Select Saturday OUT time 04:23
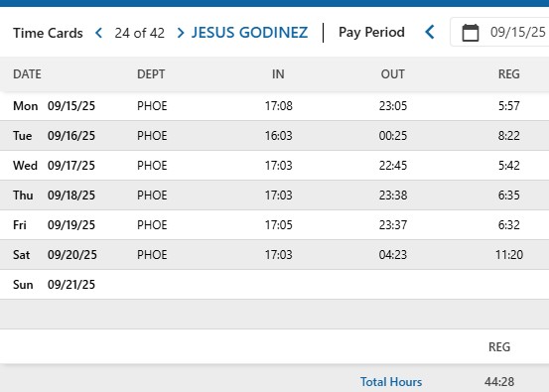The width and height of the screenshot is (549, 392). [393, 254]
